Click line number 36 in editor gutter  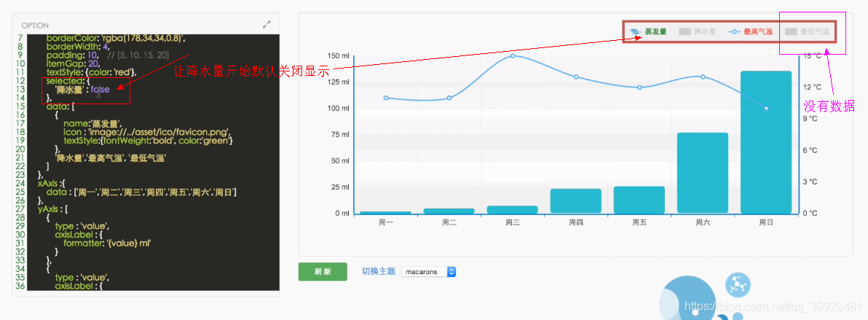(20, 286)
